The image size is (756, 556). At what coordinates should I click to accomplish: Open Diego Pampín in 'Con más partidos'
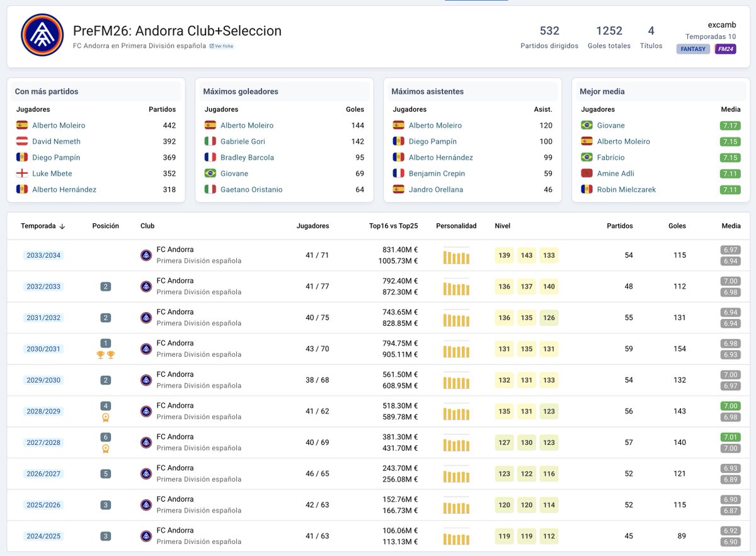point(56,158)
